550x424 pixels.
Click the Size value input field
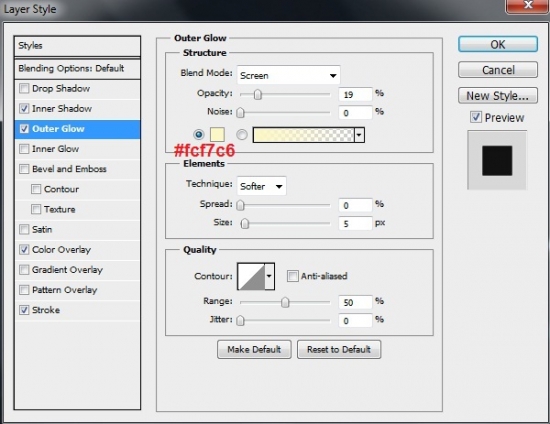point(355,223)
